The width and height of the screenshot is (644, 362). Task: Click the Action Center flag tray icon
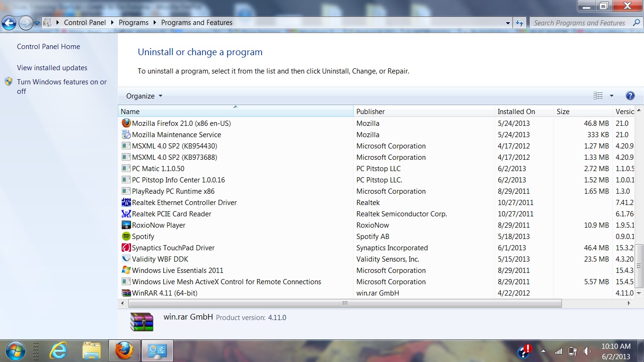pyautogui.click(x=524, y=351)
